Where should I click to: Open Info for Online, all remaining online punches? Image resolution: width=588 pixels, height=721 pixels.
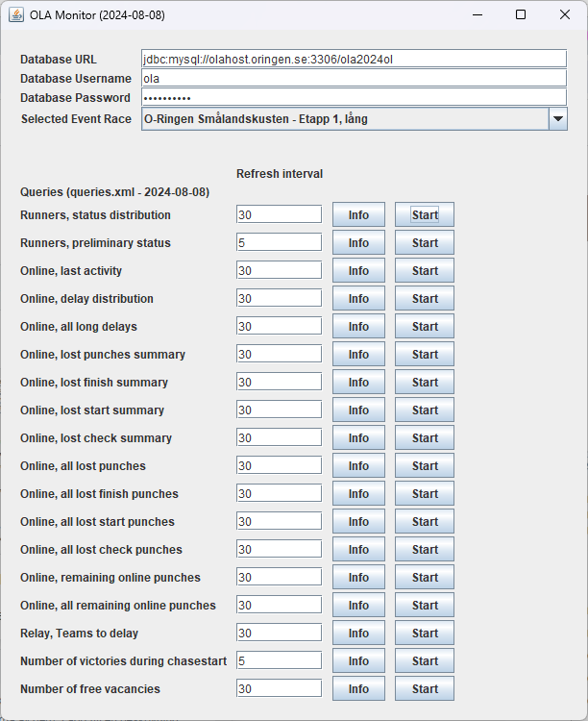(358, 605)
